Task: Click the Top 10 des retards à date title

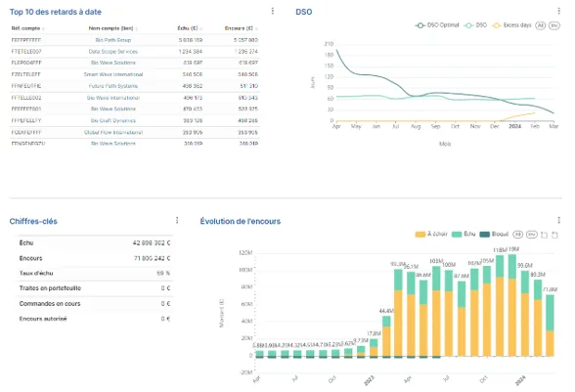Action: click(56, 12)
